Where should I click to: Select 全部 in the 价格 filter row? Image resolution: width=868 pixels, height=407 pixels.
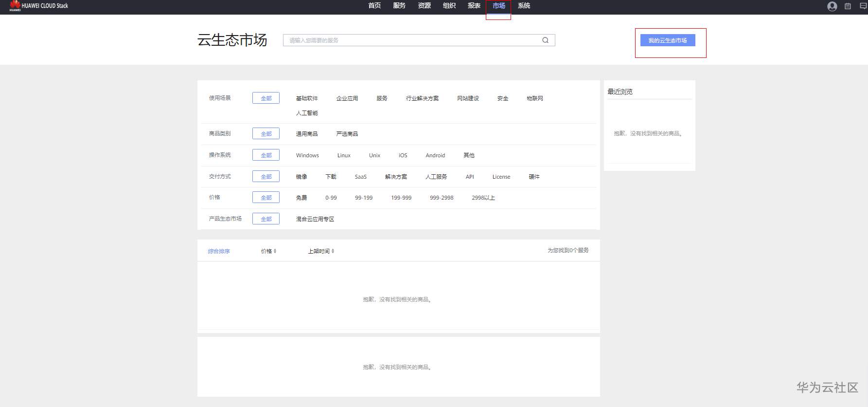point(266,198)
